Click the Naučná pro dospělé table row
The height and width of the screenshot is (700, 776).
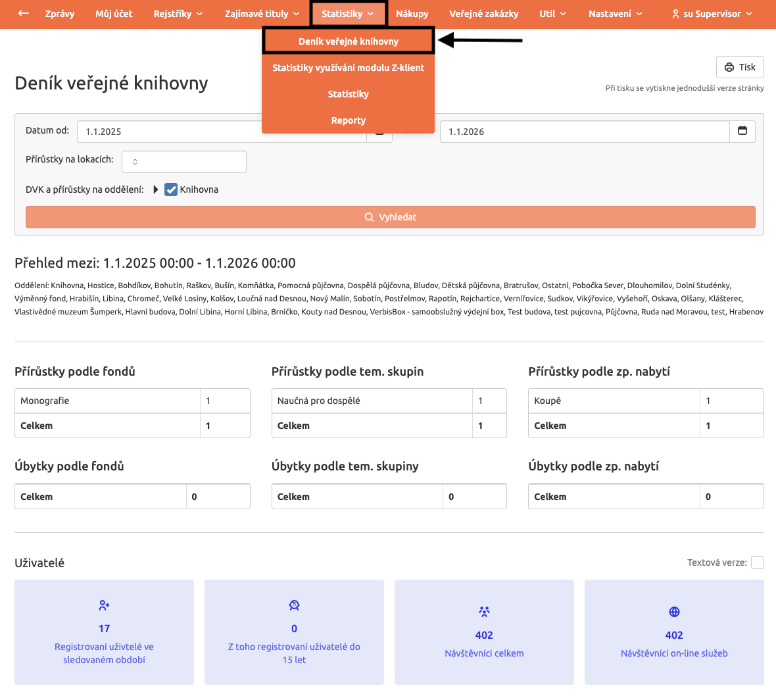389,401
